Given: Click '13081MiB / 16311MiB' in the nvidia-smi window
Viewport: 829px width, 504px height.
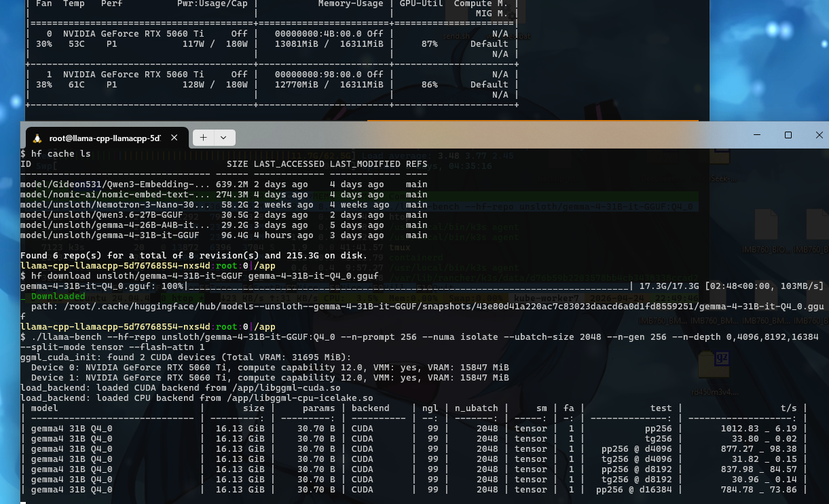Looking at the screenshot, I should click(x=329, y=44).
